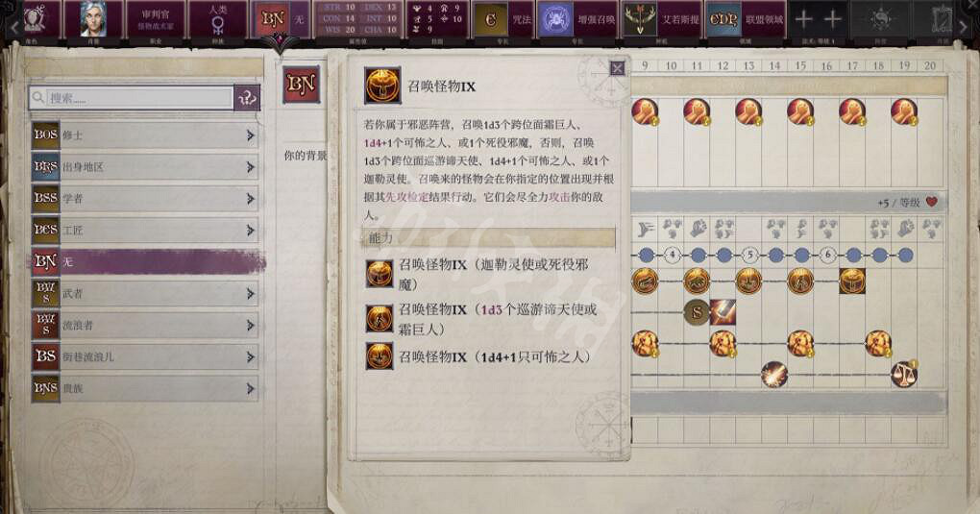Click the level 4 marker on progression line
Viewport: 980px width, 514px height.
pyautogui.click(x=672, y=255)
